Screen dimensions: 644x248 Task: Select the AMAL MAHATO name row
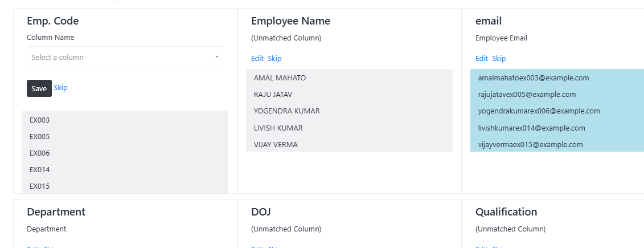[x=349, y=78]
